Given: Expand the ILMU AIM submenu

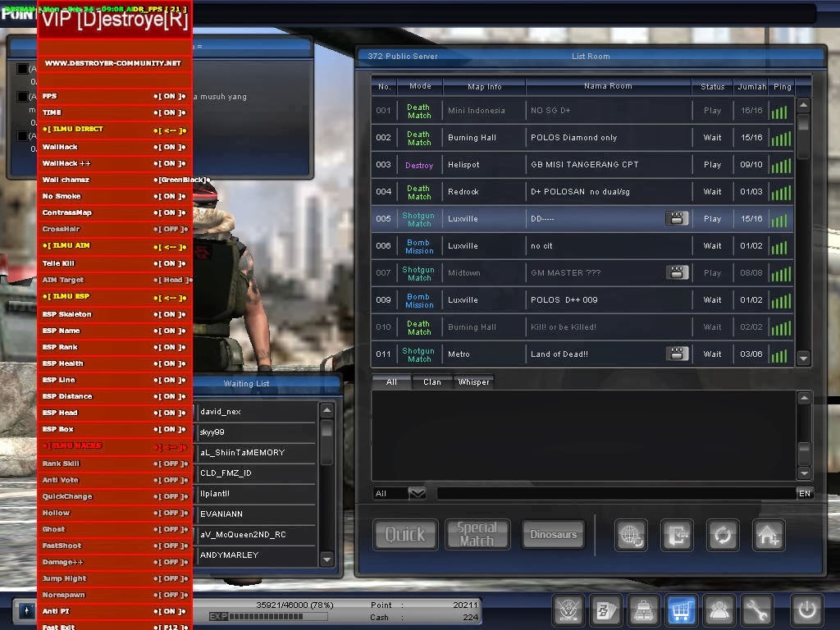Looking at the screenshot, I should (114, 245).
